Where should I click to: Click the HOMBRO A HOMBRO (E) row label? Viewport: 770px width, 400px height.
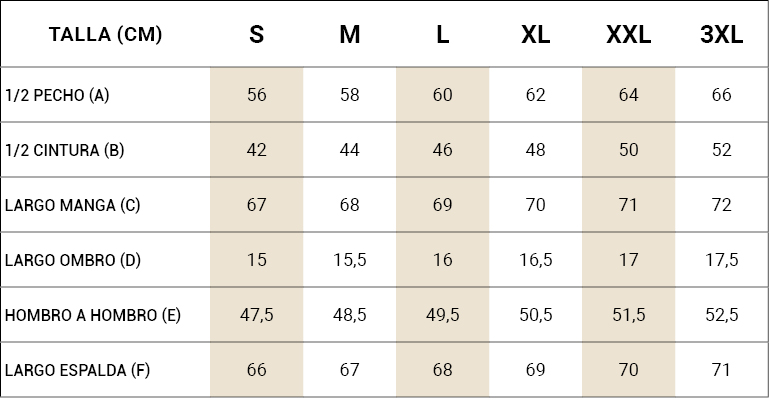[x=93, y=315]
